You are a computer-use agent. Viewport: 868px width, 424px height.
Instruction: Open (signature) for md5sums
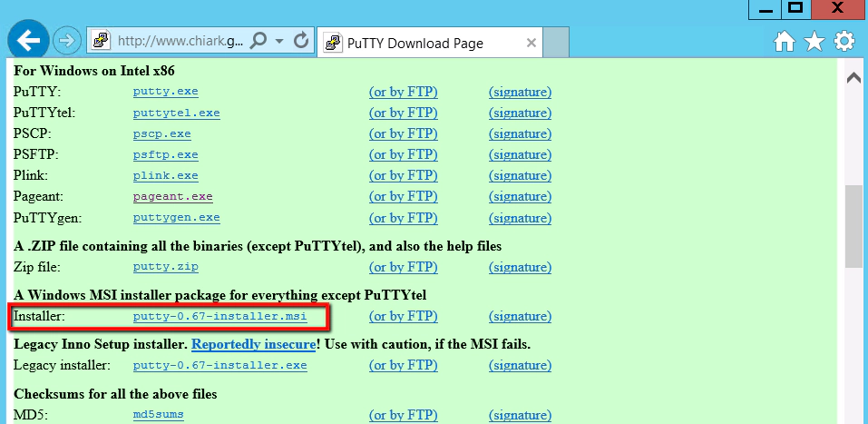[521, 415]
